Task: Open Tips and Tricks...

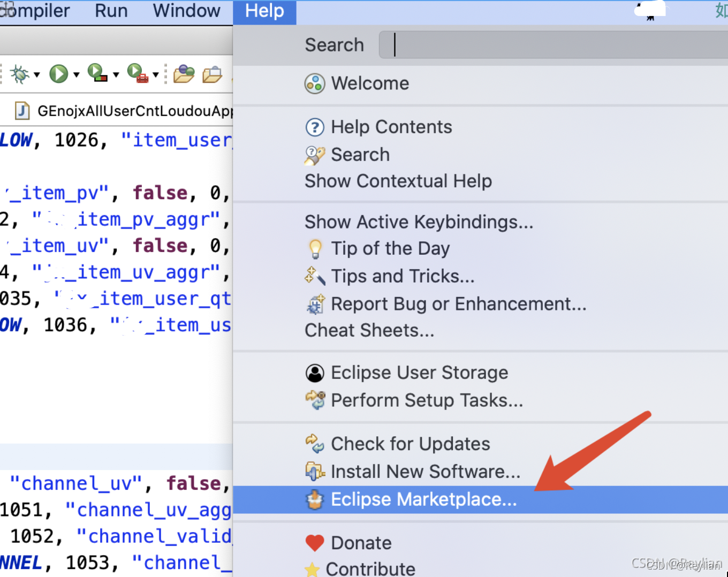Action: 480,276
